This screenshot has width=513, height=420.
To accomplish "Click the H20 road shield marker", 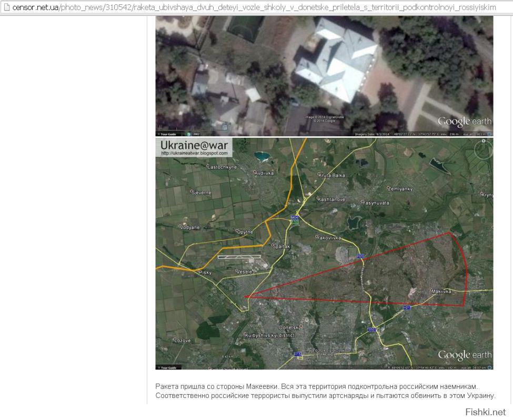I will click(x=360, y=256).
